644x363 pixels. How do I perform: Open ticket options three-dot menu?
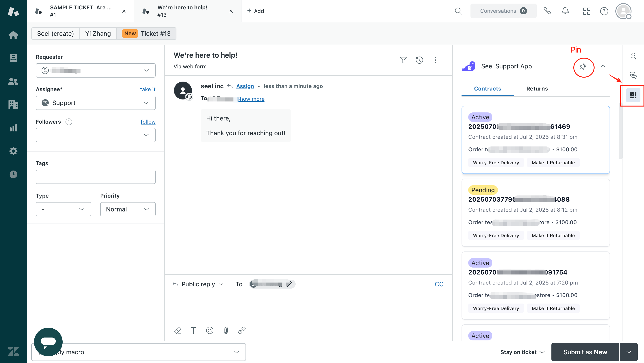(435, 60)
